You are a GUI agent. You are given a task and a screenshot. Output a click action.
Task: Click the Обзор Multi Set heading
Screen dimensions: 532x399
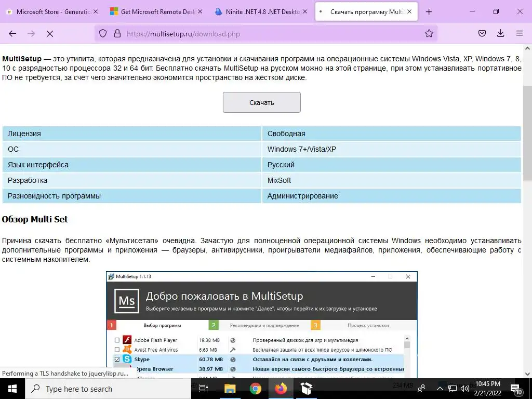(35, 219)
